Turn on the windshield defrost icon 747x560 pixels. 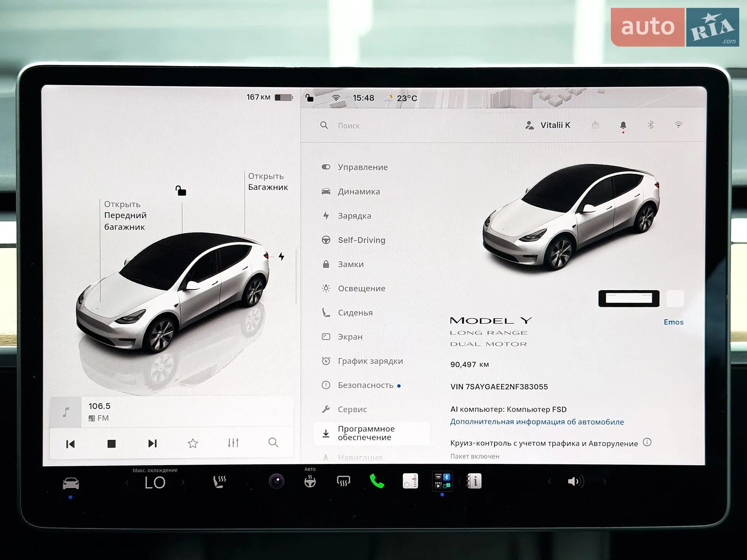pos(344,482)
